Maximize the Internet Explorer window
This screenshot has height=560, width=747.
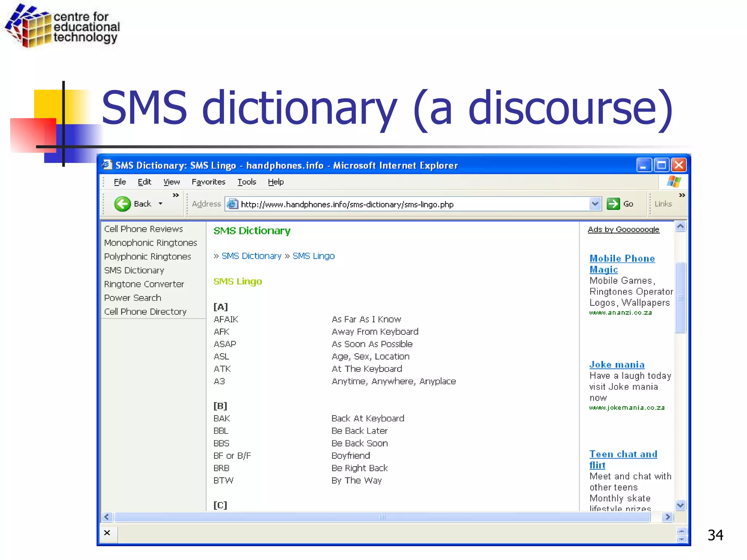[x=661, y=165]
